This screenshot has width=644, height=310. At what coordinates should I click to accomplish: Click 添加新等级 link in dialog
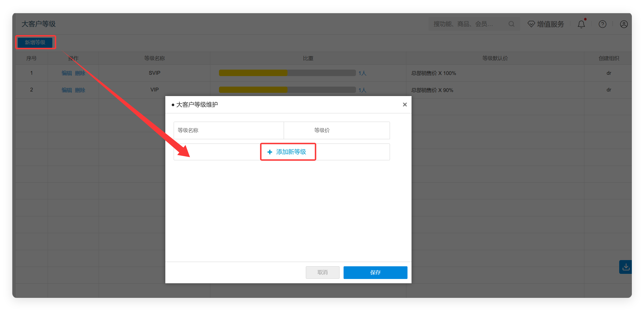291,152
